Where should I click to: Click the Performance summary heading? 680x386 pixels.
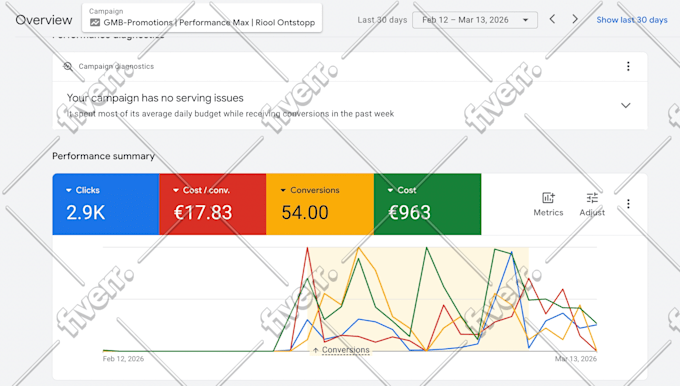(x=103, y=156)
